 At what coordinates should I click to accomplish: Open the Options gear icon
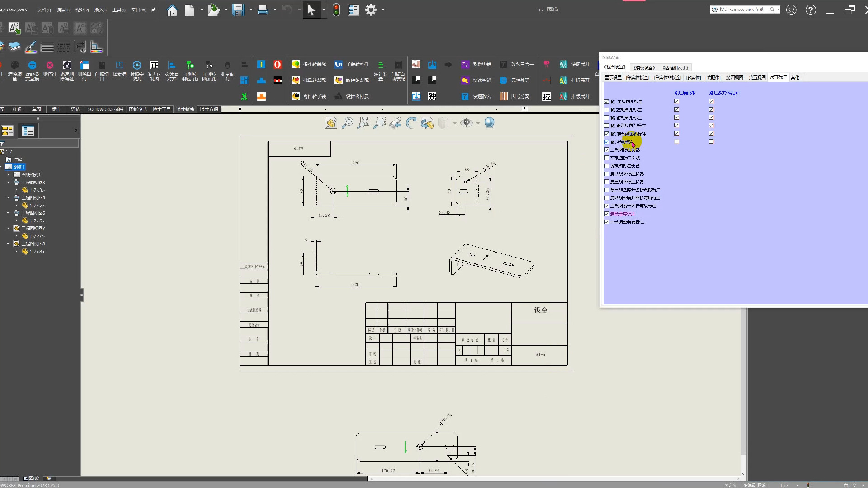[371, 10]
